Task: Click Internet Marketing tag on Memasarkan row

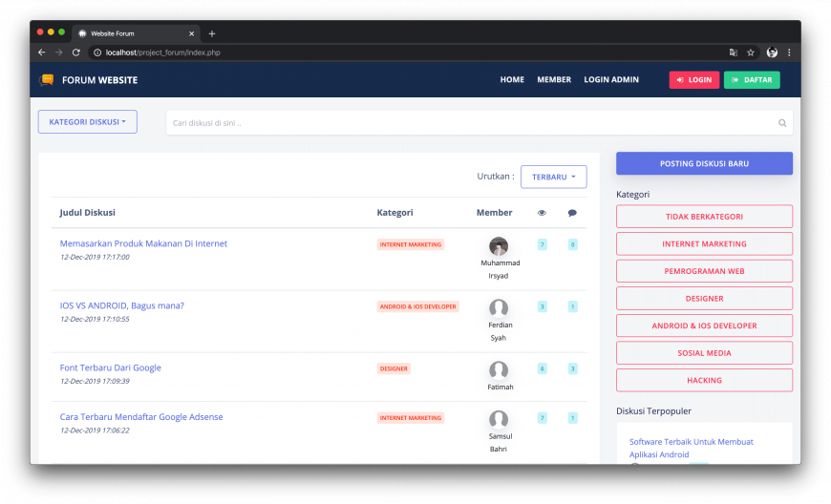Action: [x=410, y=244]
